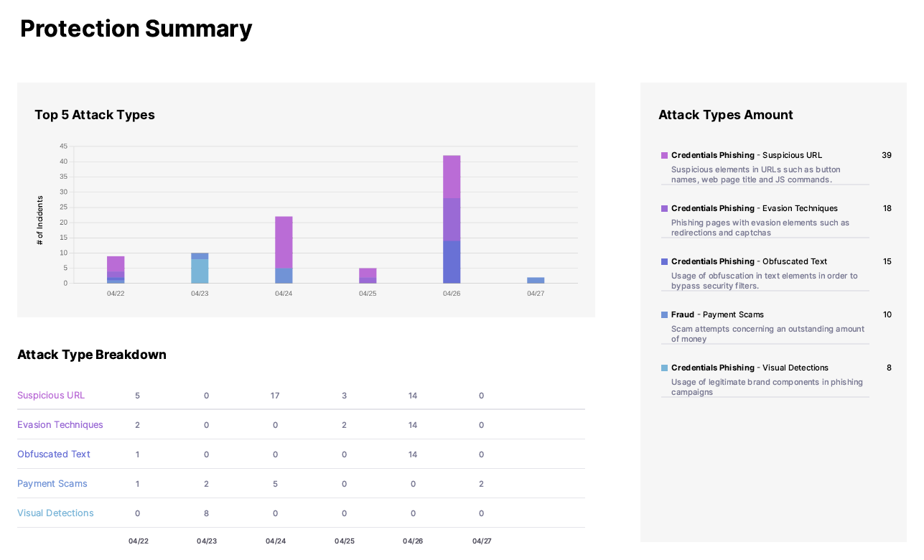Select Obfuscated Text row label in breakdown

[54, 454]
